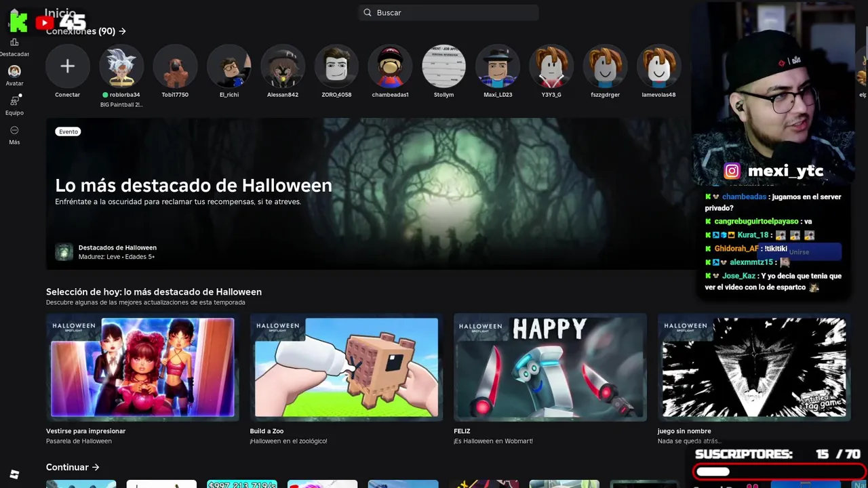Click Kurat_18 username in chat
The width and height of the screenshot is (868, 488).
752,235
